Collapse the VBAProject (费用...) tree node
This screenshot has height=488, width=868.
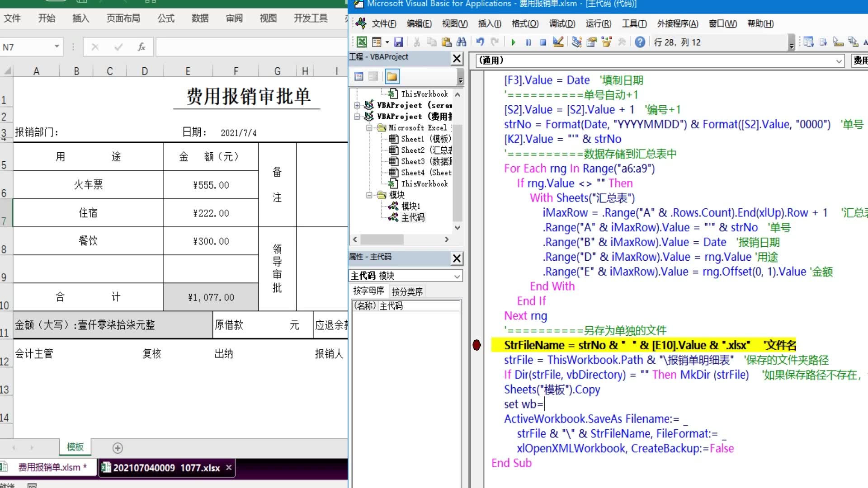click(x=357, y=117)
